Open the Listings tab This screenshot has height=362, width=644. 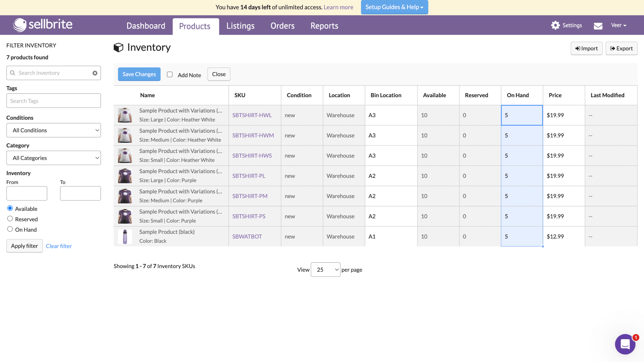click(240, 26)
